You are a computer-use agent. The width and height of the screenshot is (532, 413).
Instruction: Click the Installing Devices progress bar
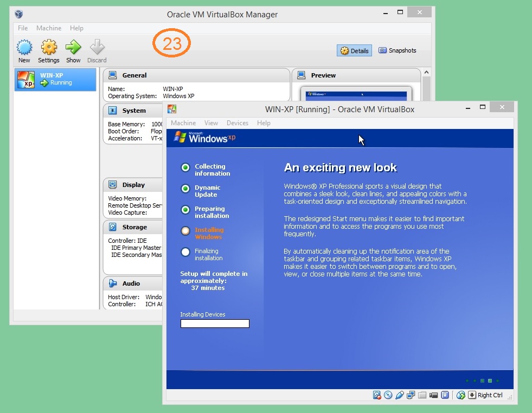[x=215, y=324]
